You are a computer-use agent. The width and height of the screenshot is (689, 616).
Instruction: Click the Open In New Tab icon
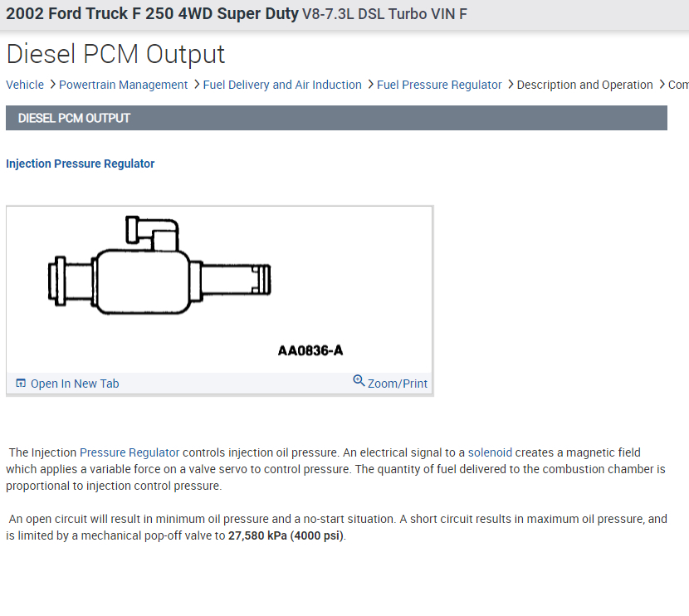click(21, 384)
